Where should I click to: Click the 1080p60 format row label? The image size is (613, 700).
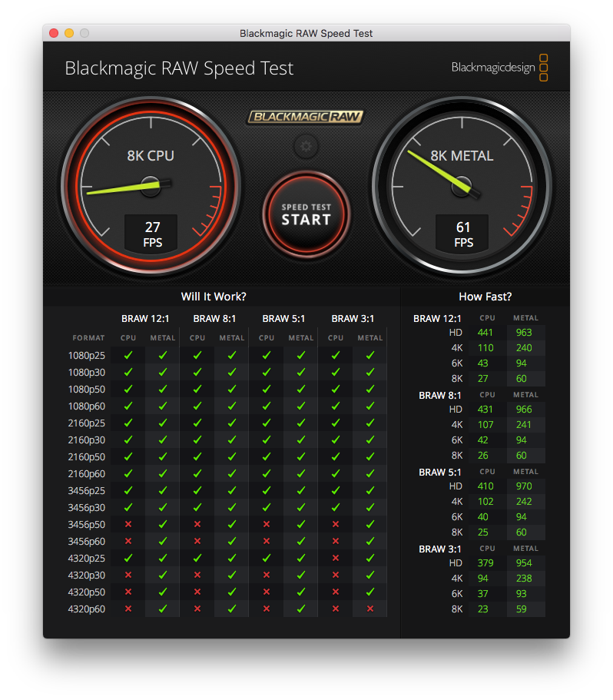click(87, 406)
